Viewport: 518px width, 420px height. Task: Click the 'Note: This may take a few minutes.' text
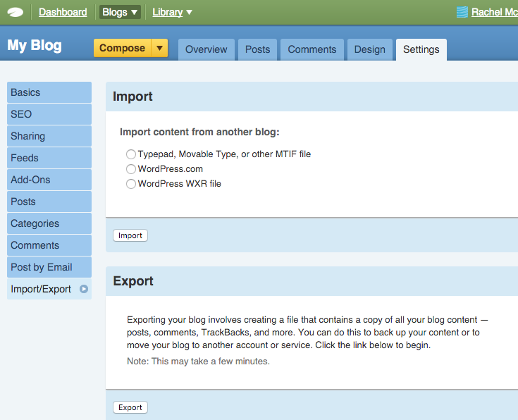(198, 362)
